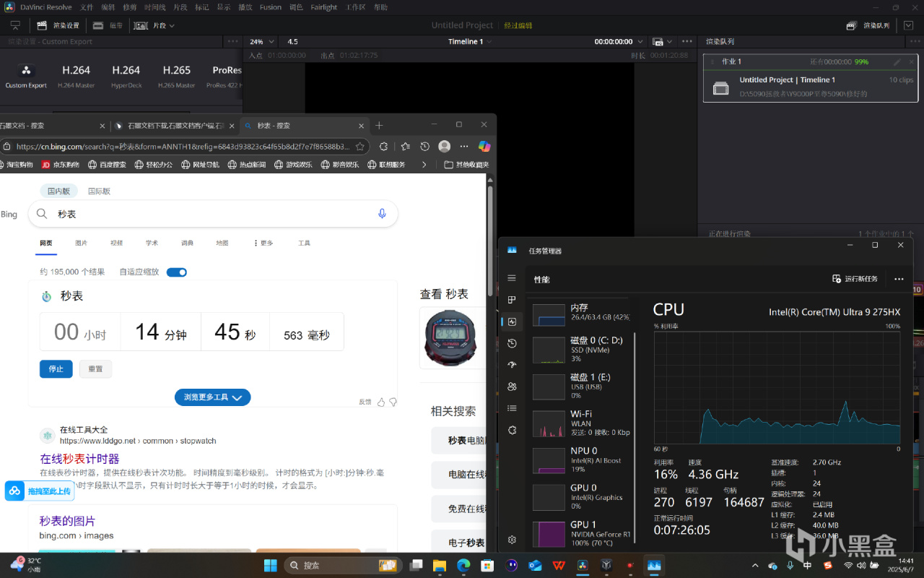Click the taskbar search box (搜索)

point(343,565)
